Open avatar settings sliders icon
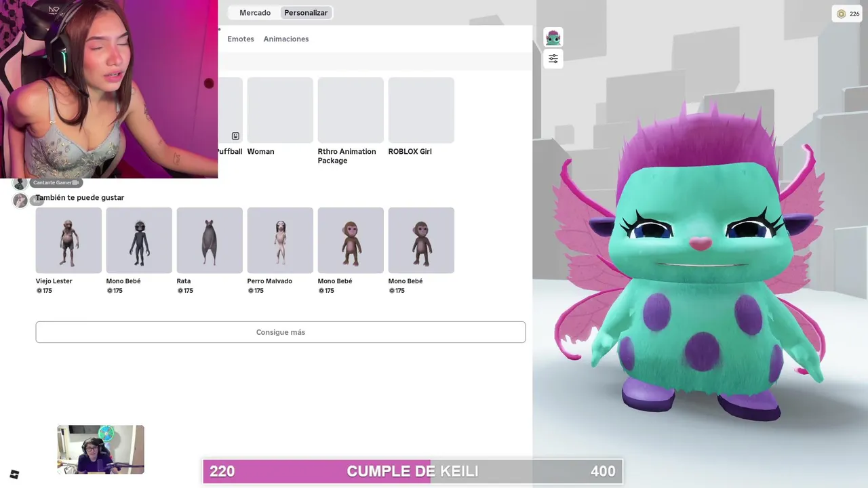The height and width of the screenshot is (488, 868). (x=553, y=59)
